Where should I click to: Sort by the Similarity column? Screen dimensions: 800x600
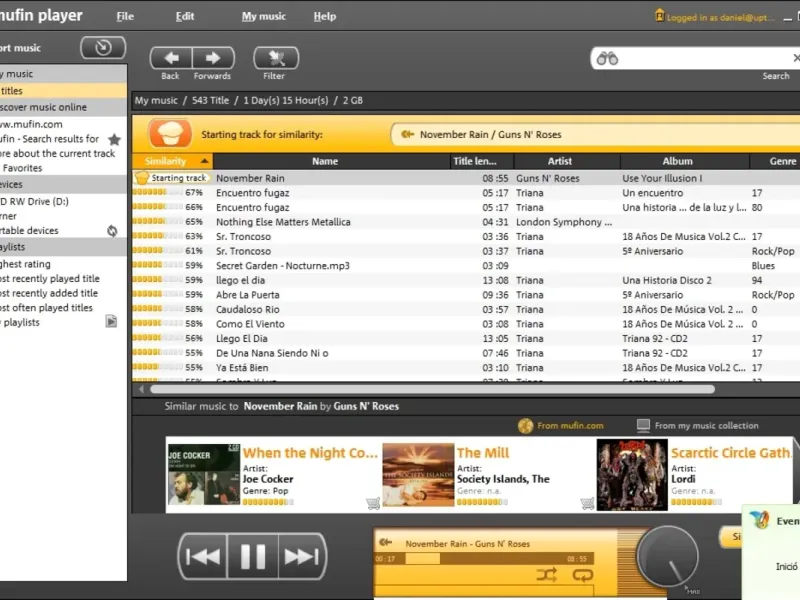point(172,161)
